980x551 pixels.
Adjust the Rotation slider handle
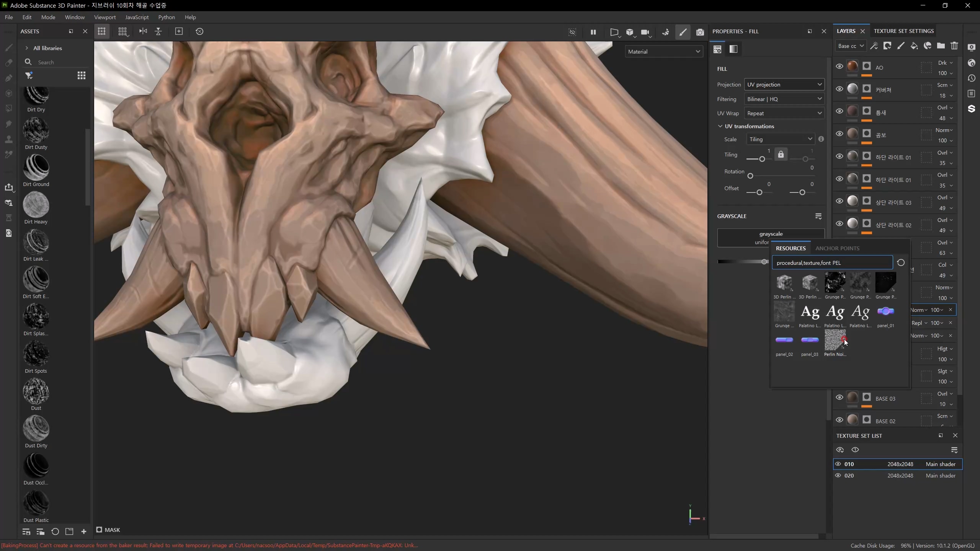[750, 176]
